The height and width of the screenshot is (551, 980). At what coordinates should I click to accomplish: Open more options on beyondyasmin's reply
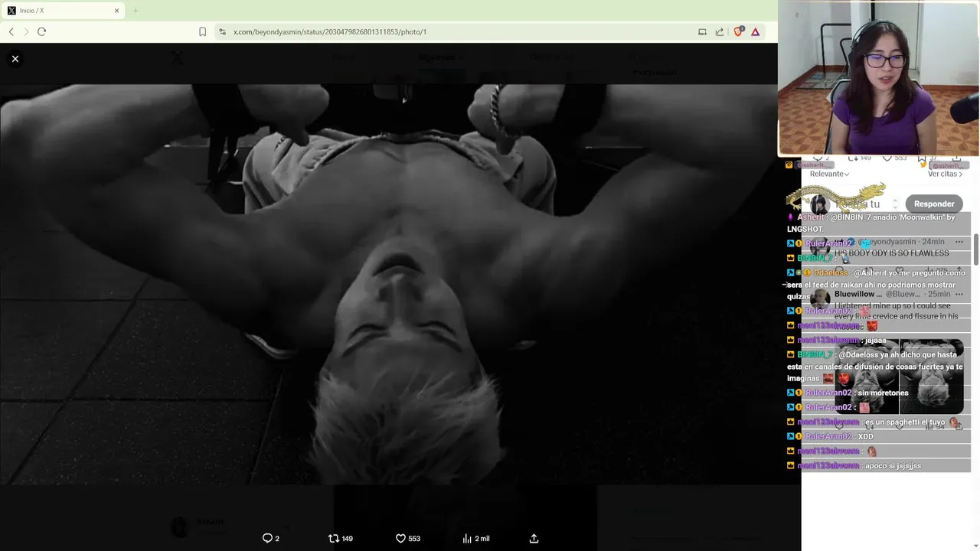[959, 242]
